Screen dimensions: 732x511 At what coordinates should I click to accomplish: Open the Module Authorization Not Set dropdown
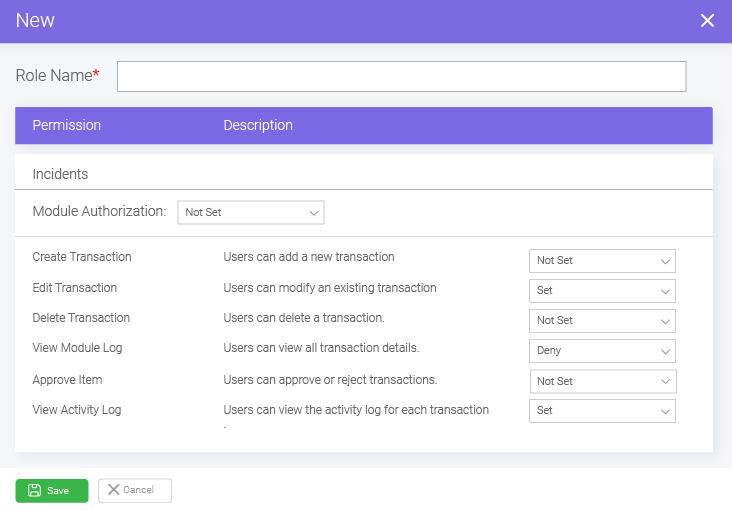(251, 213)
